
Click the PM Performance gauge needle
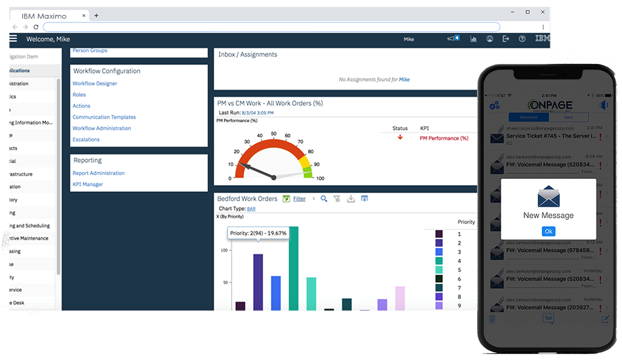point(256,171)
